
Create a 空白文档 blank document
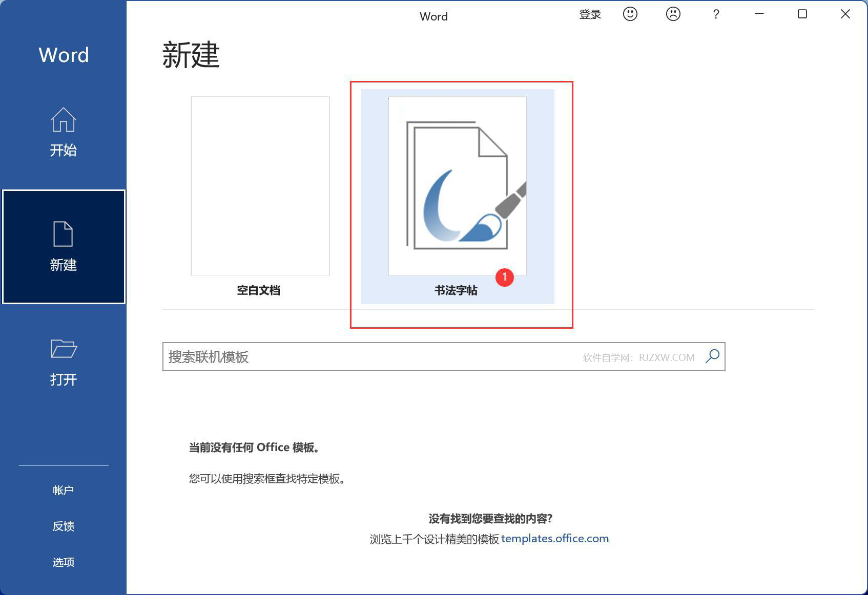[259, 184]
